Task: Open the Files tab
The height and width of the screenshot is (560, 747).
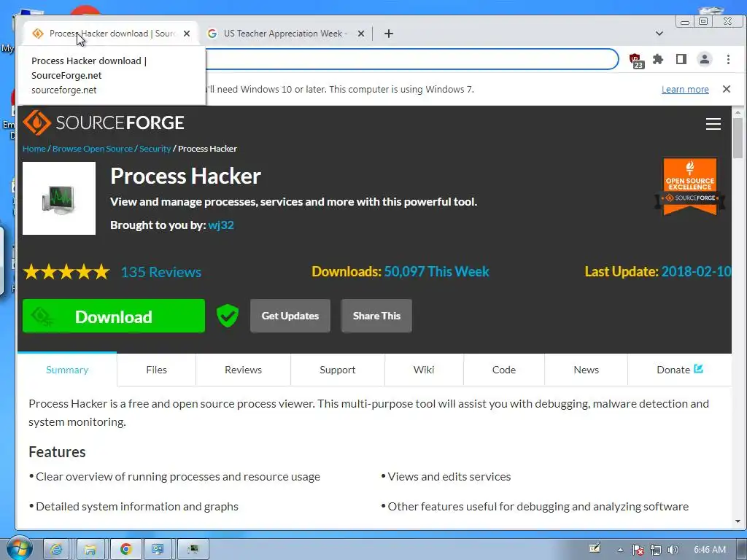Action: [x=156, y=370]
